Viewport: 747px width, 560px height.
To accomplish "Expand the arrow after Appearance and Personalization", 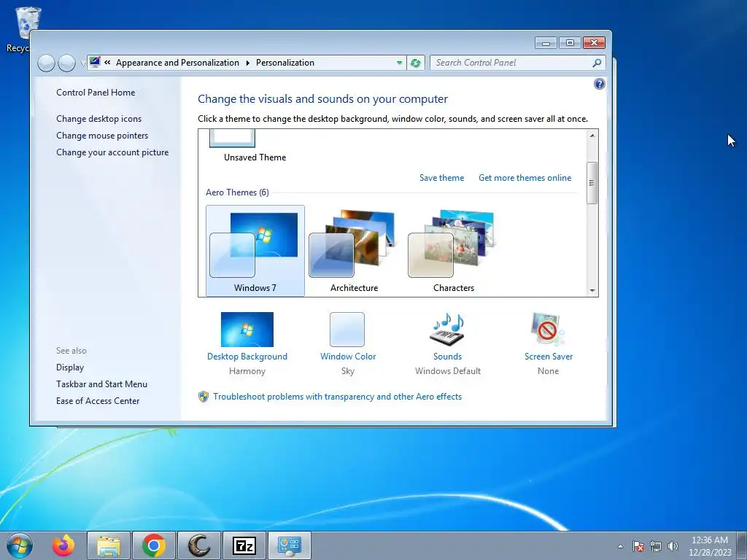I will tap(248, 63).
